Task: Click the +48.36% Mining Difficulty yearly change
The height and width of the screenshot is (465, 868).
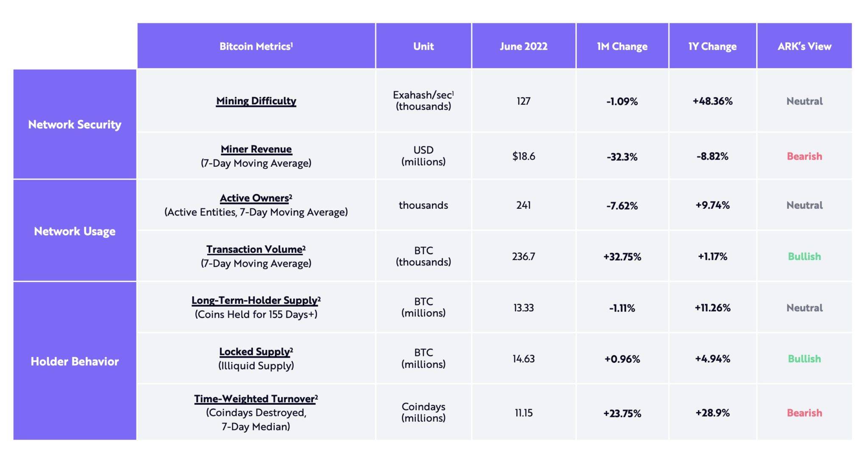Action: [712, 101]
